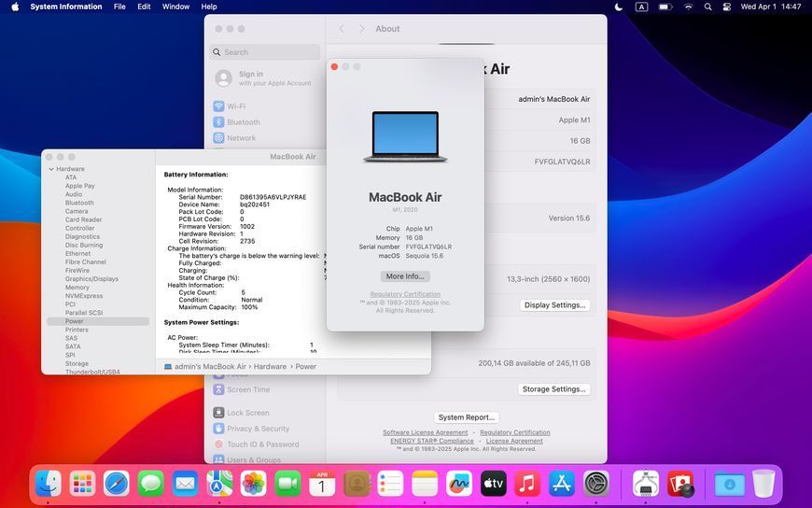Open Notes app in dock
The height and width of the screenshot is (508, 812).
(x=425, y=484)
